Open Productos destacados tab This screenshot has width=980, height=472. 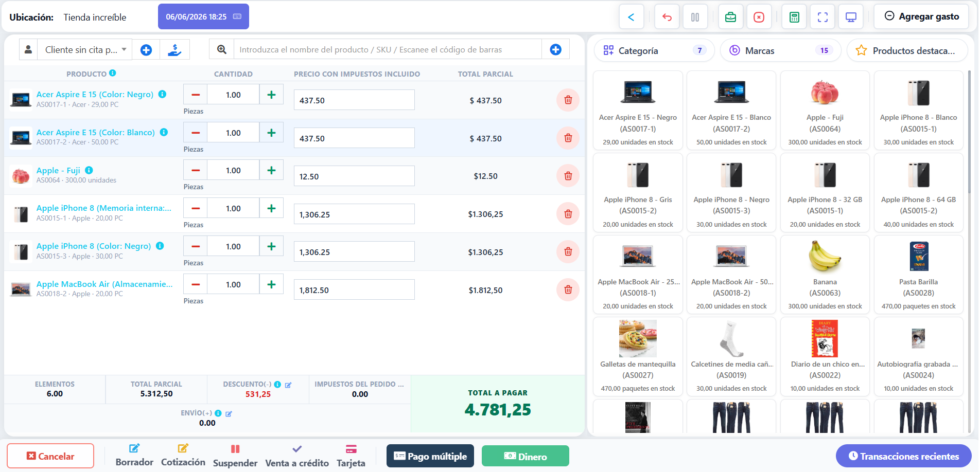click(907, 50)
